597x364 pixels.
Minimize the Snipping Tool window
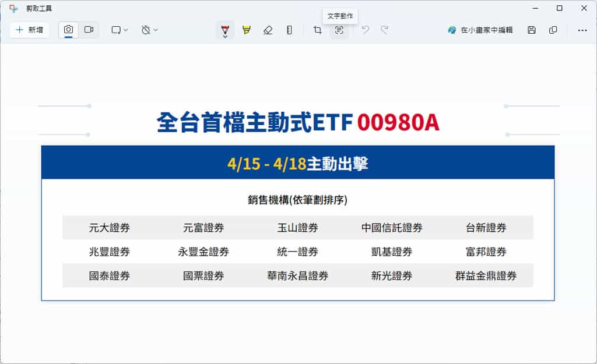point(535,8)
